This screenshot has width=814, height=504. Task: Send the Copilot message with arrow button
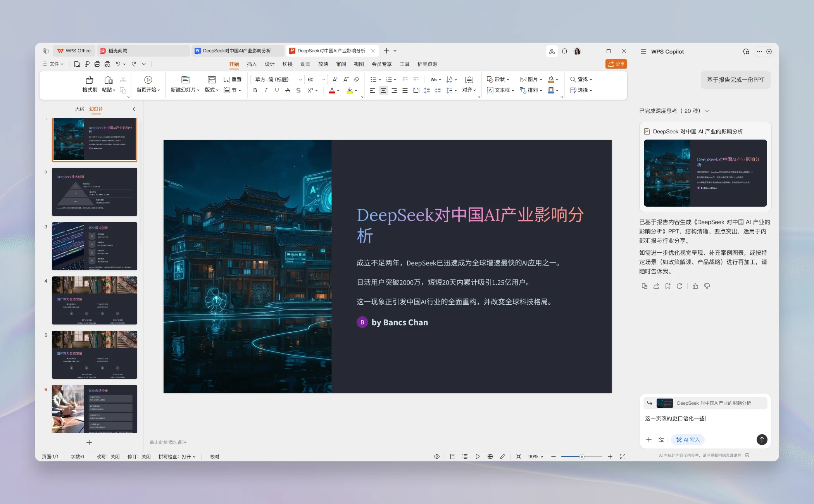[x=762, y=439]
